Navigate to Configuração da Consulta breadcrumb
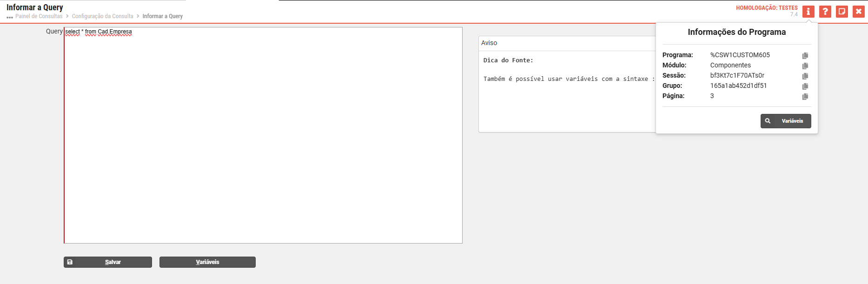The image size is (868, 284). (102, 16)
